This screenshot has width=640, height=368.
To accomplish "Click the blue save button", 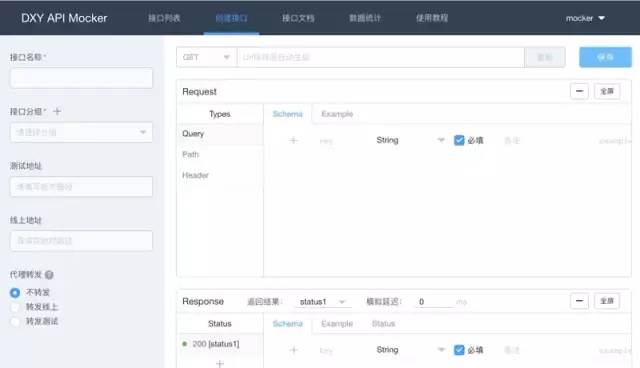I will click(605, 57).
